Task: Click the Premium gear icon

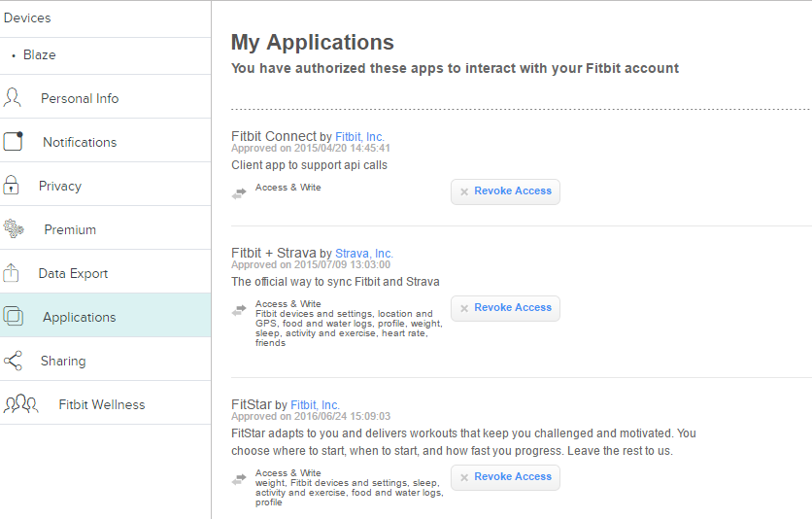Action: click(14, 228)
